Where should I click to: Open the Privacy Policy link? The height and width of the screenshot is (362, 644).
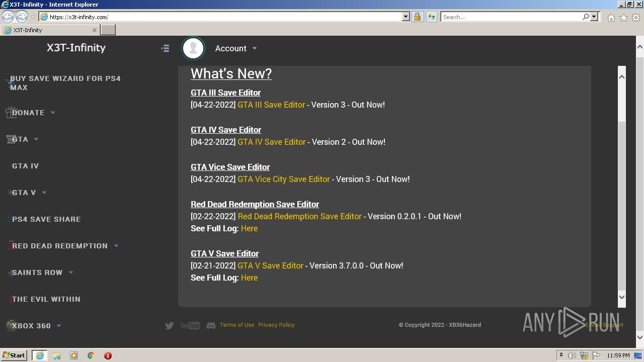276,325
